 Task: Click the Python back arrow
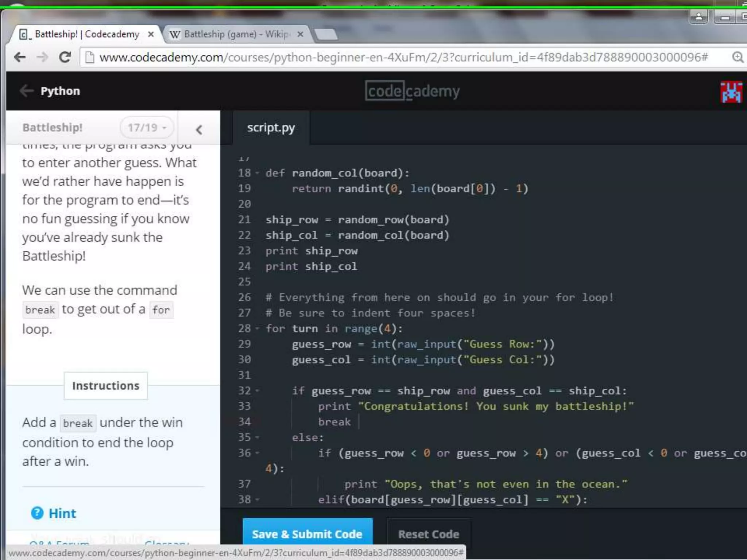[x=27, y=91]
